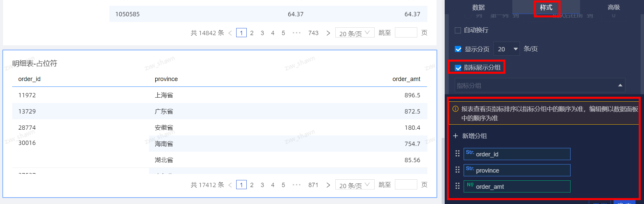Click the info icon in the warning notice

click(456, 109)
